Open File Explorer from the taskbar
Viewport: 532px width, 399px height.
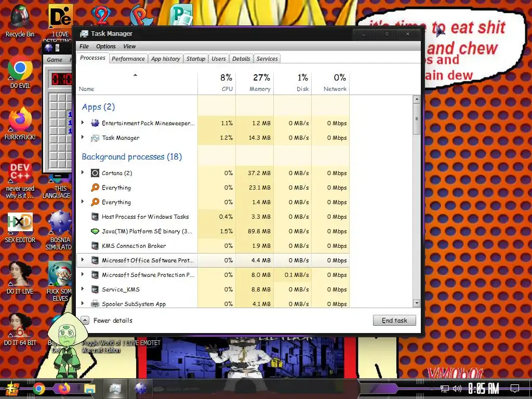(x=89, y=389)
